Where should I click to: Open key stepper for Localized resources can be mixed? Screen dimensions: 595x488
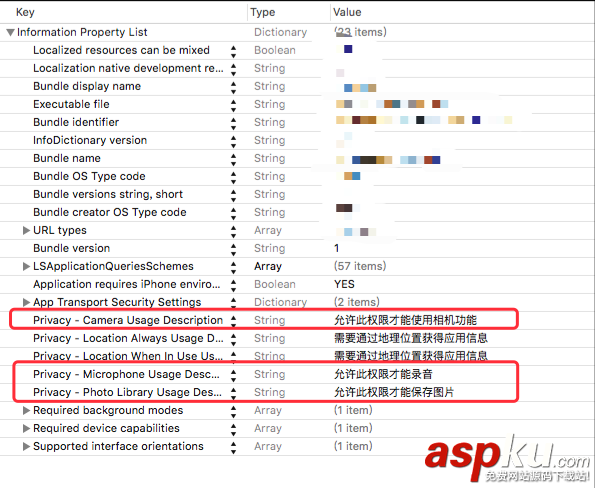coord(233,51)
